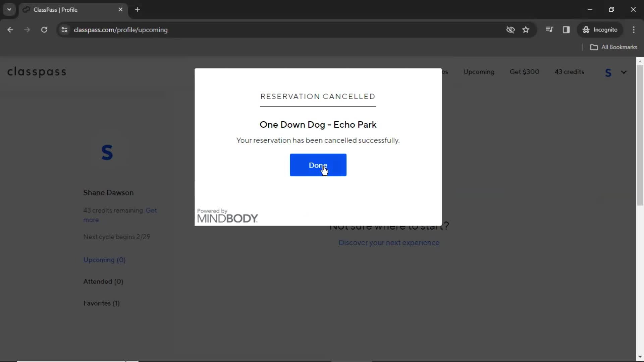Image resolution: width=644 pixels, height=362 pixels.
Task: Click the Get $300 referral link
Action: [x=524, y=72]
